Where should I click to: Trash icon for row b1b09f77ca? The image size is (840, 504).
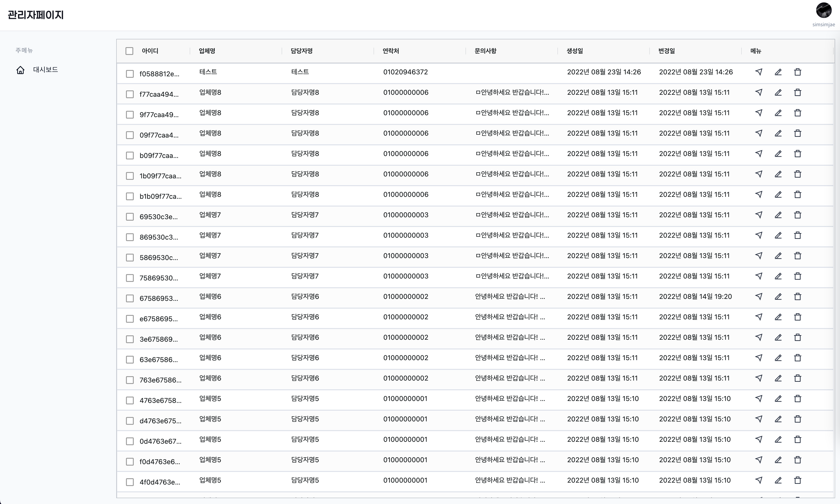[797, 194]
